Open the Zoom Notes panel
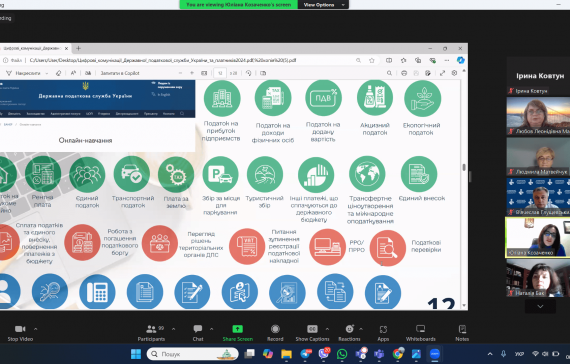Viewport: 570px width, 364px height. click(462, 333)
